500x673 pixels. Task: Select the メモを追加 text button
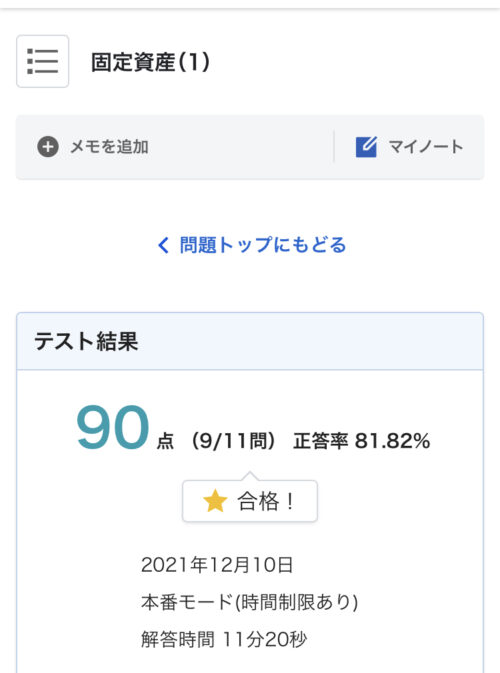pos(109,147)
